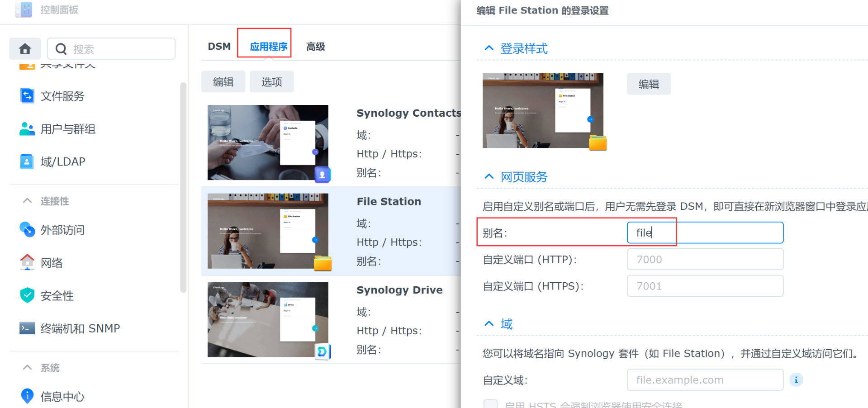Open 域/LDAP directory icon
Screen dimensions: 868x408
pos(27,161)
